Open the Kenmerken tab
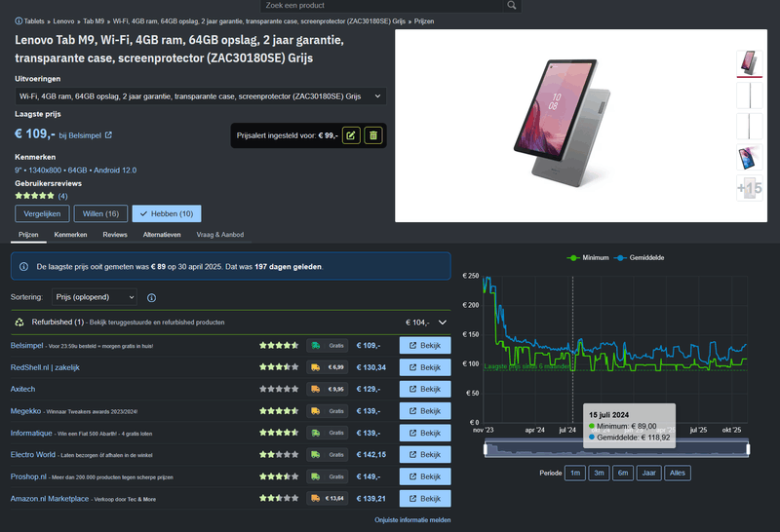Image resolution: width=780 pixels, height=532 pixels. 70,235
